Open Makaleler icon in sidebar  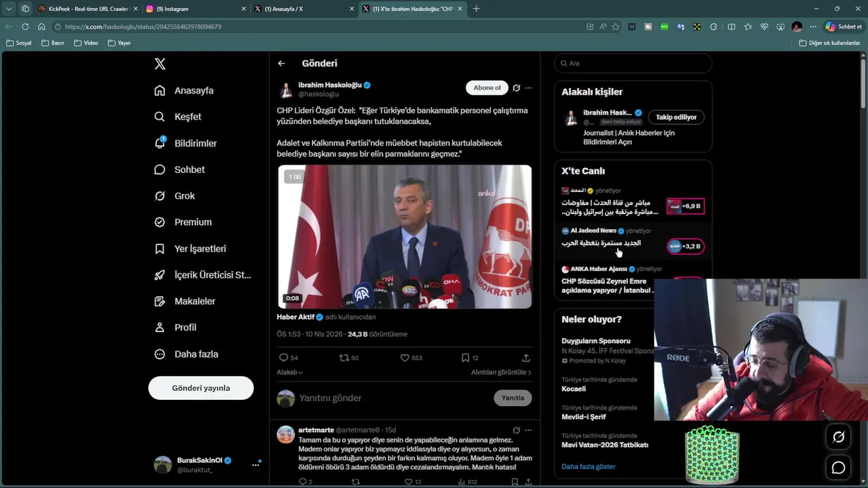[160, 301]
